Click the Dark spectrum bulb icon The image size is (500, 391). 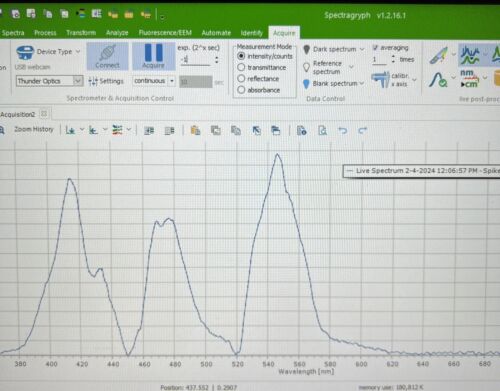click(307, 50)
